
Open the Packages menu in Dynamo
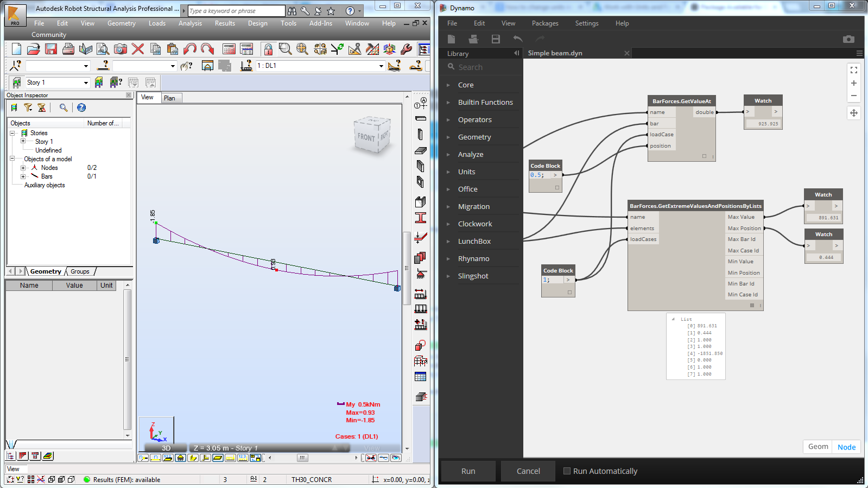[x=545, y=23]
